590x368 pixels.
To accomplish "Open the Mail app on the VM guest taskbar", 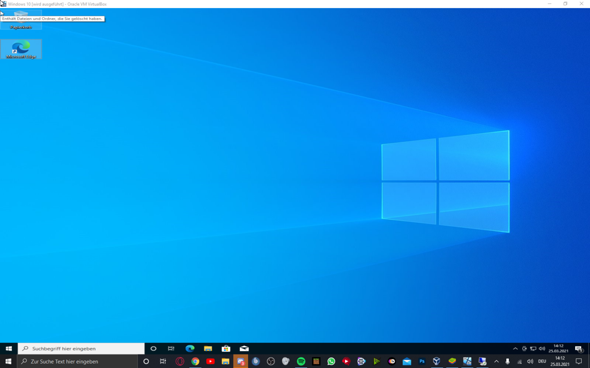I will [244, 348].
